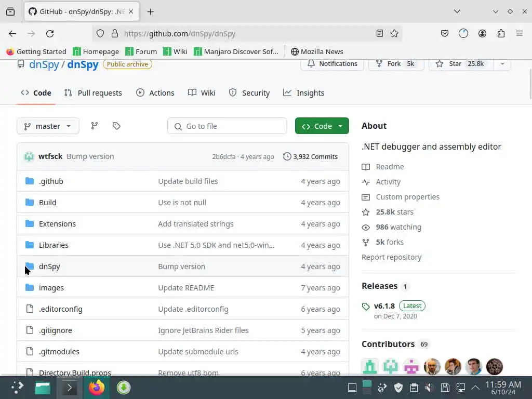This screenshot has height=399, width=532.
Task: View the 5k forks link
Action: point(390,242)
